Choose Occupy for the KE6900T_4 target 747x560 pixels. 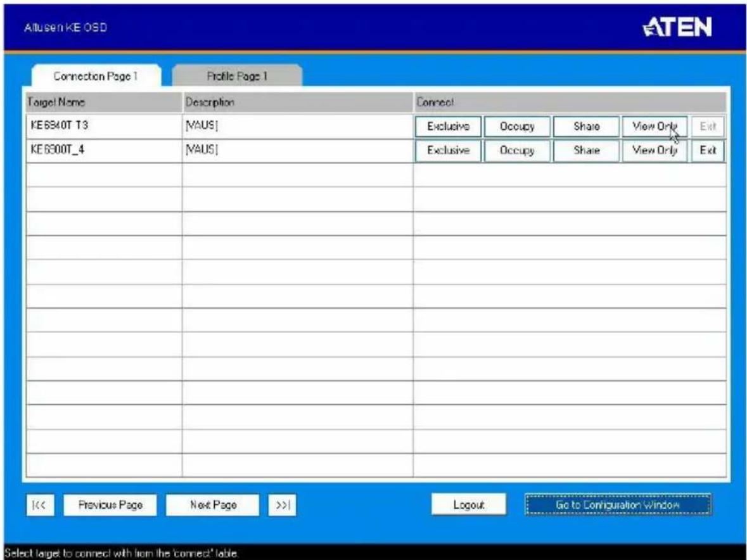click(x=517, y=151)
